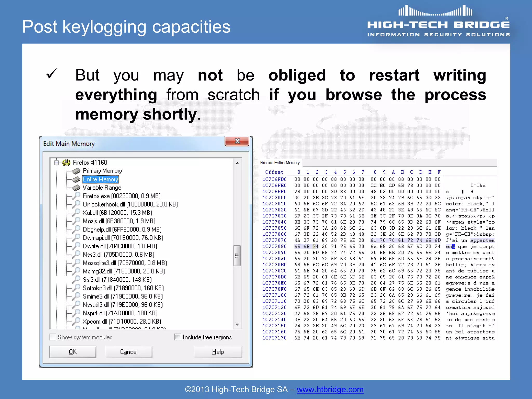Select Mozjs.dll (6E380000, 1.9 MB) entry
The height and width of the screenshot is (399, 532).
tap(119, 221)
